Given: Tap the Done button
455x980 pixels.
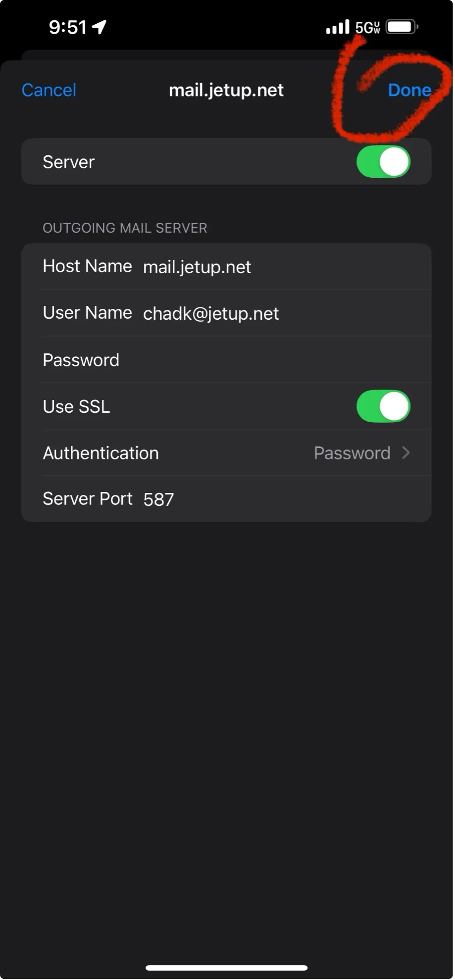Looking at the screenshot, I should (x=409, y=90).
